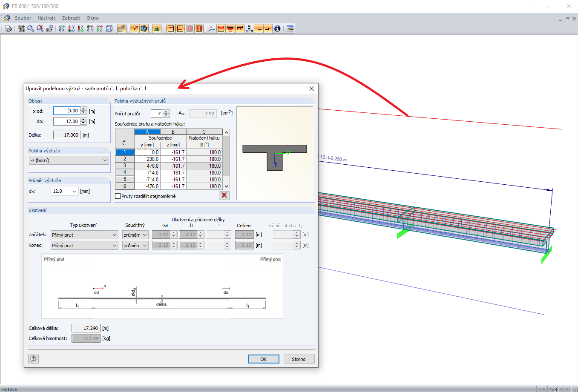Click the red bars between lines icon
The width and height of the screenshot is (578, 392).
click(x=221, y=29)
